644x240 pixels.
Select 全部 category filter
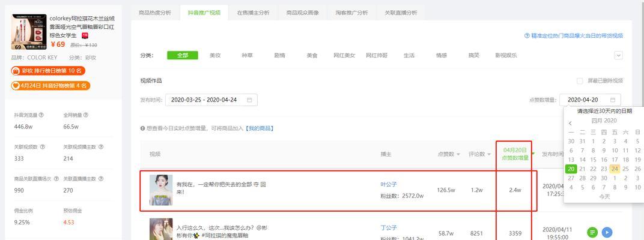point(183,55)
